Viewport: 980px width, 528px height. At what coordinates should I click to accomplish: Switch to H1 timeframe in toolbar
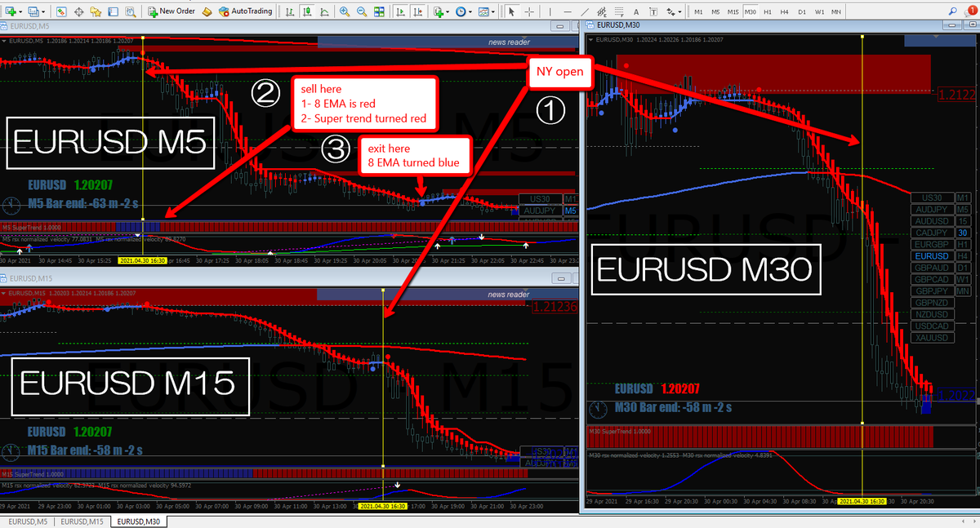[768, 11]
